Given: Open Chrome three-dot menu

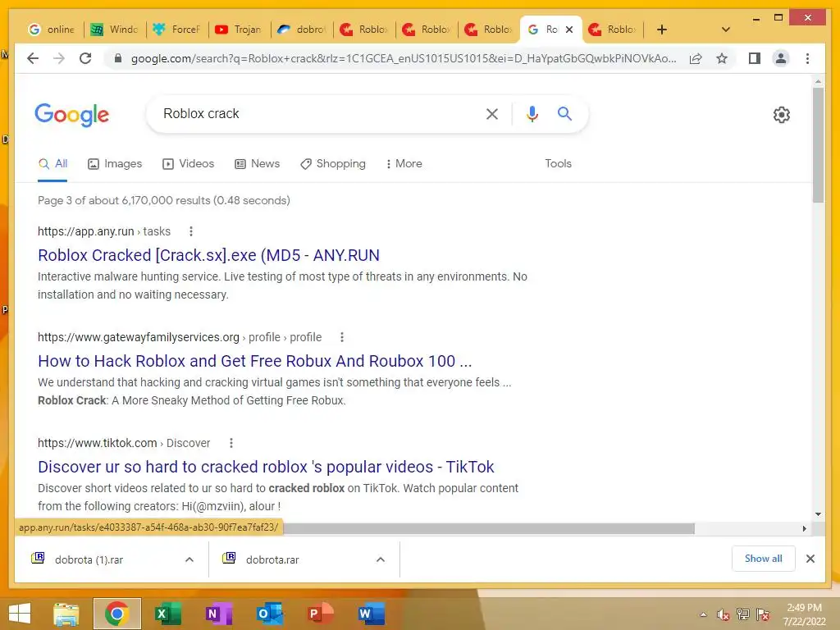Looking at the screenshot, I should pyautogui.click(x=807, y=58).
